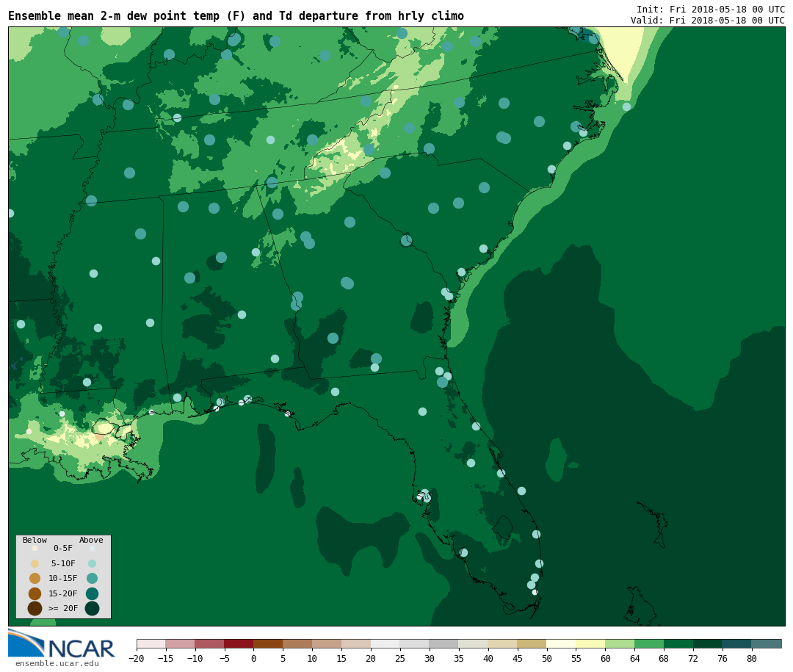
Task: Click the below-climo 15-20F brown legend dot
Action: coord(35,593)
